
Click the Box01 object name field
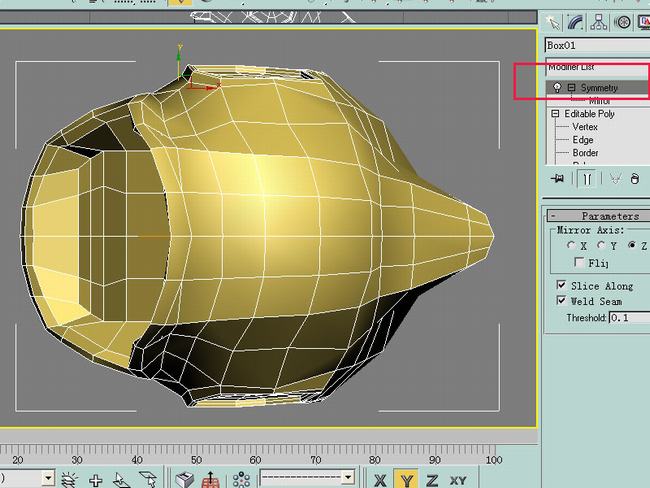tap(597, 45)
